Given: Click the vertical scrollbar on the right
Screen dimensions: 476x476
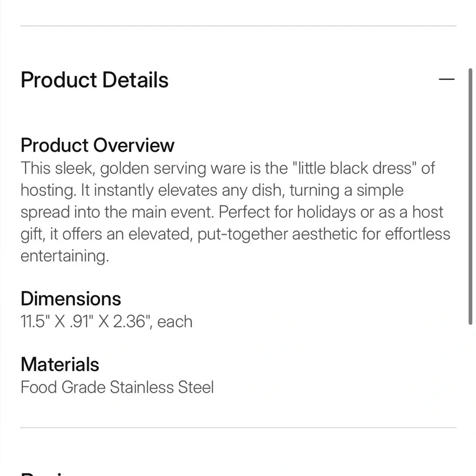Looking at the screenshot, I should (x=470, y=197).
